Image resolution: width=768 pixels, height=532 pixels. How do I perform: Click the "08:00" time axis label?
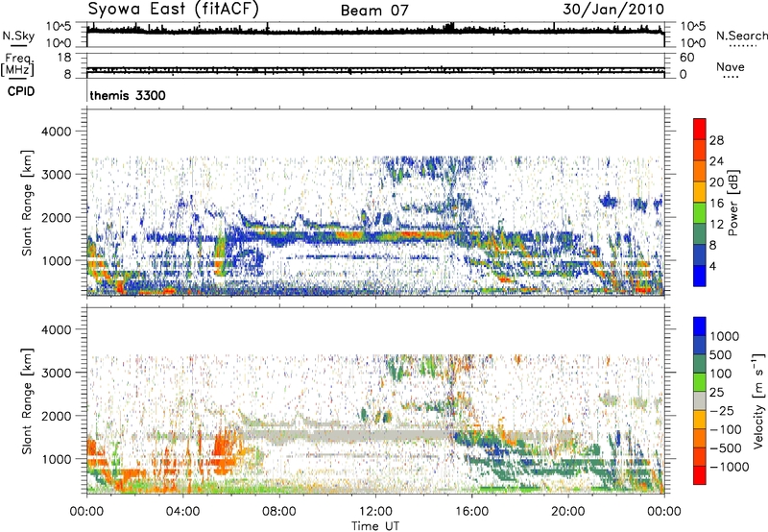pyautogui.click(x=278, y=512)
